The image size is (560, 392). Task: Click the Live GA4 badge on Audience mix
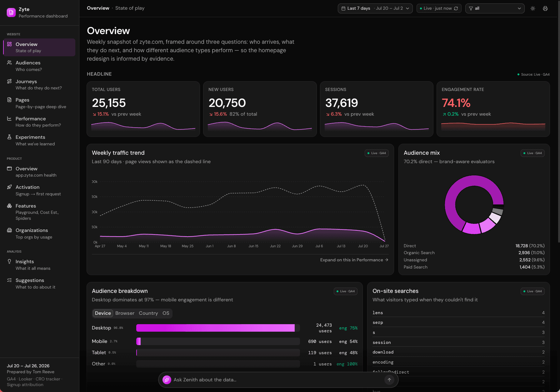click(532, 153)
